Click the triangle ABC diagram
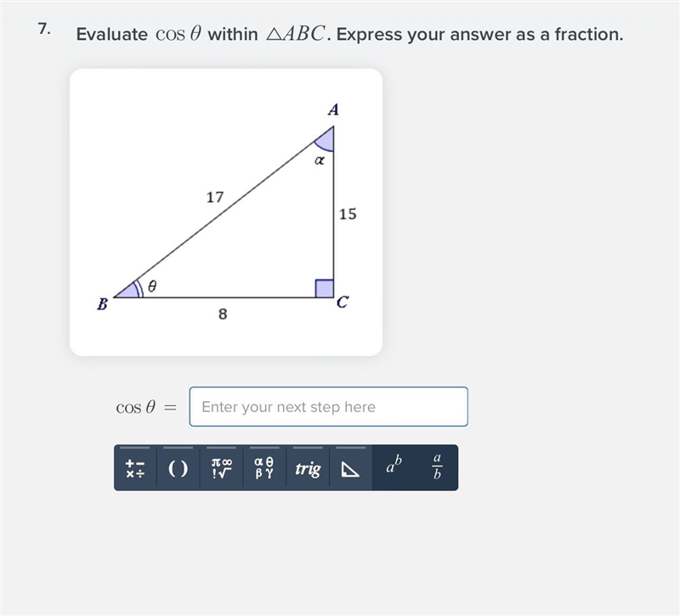680x616 pixels. pyautogui.click(x=226, y=212)
